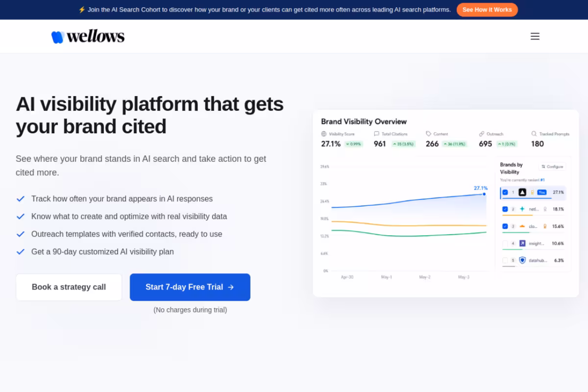The width and height of the screenshot is (588, 392).
Task: Click the '695' outreach value
Action: click(485, 144)
